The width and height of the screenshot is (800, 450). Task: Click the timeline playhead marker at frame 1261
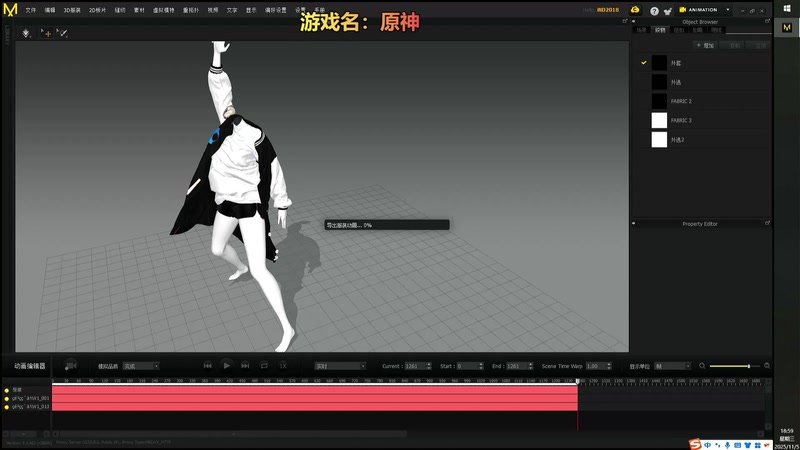[x=578, y=381]
